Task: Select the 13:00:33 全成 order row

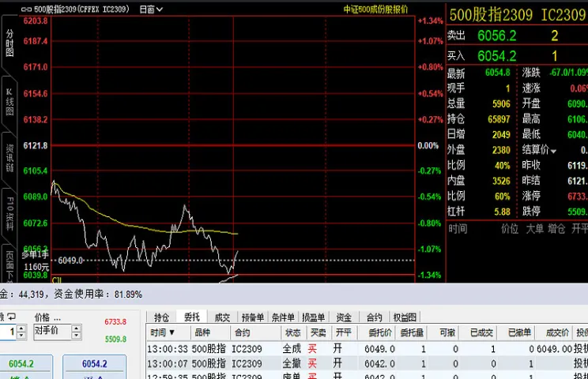Action: 367,349
